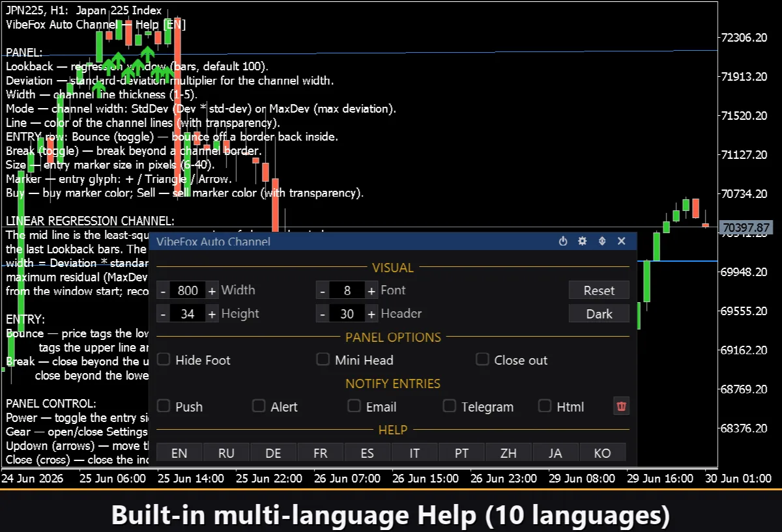The width and height of the screenshot is (782, 532).
Task: Select ES help language
Action: (x=368, y=453)
